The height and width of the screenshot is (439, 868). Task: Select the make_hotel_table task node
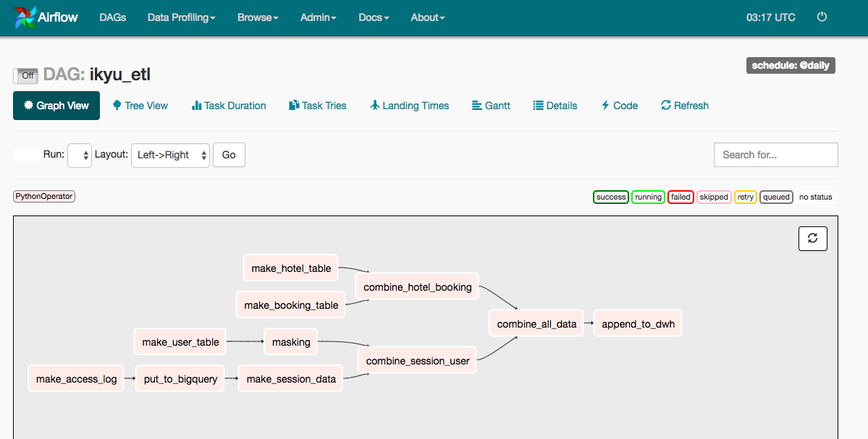click(291, 268)
